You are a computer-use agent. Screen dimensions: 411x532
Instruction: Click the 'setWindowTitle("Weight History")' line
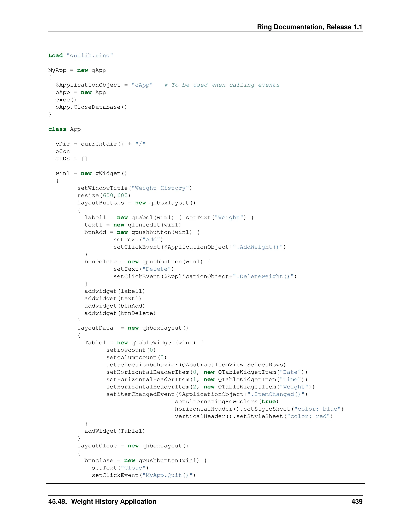tap(135, 188)
